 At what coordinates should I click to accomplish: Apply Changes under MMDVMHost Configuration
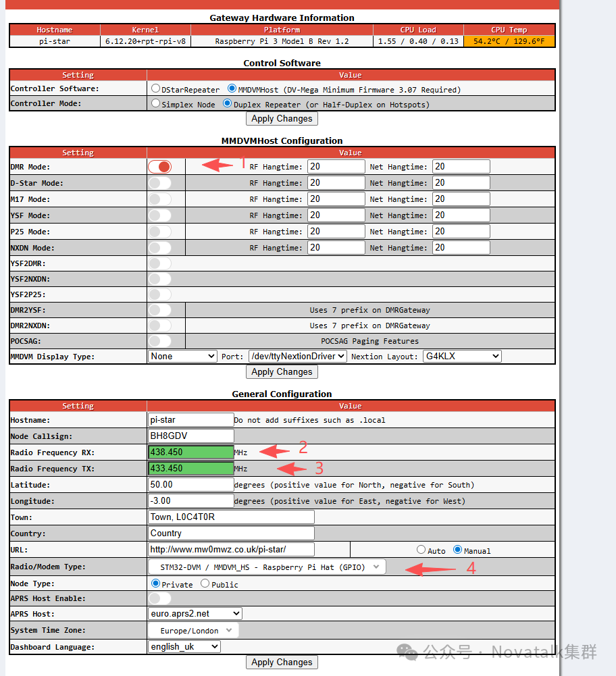(282, 371)
